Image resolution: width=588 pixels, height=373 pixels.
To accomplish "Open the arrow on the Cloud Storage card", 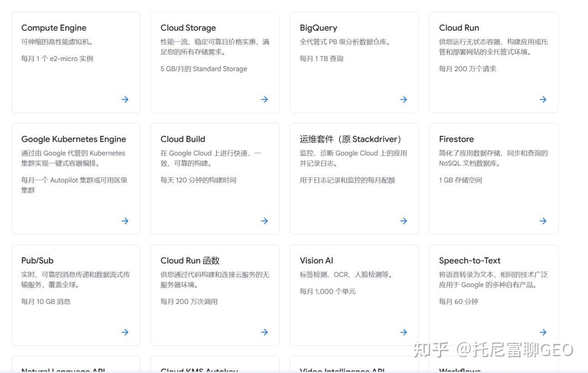I will click(264, 99).
